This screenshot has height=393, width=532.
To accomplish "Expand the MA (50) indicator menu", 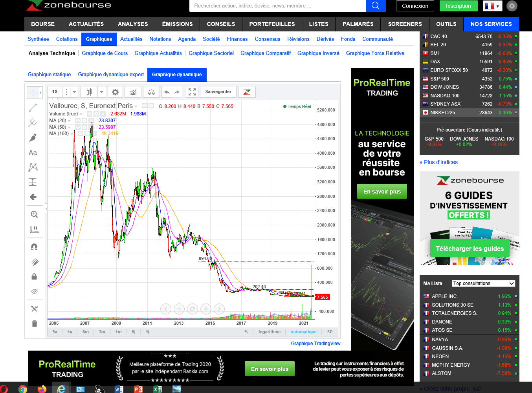I will coord(69,127).
